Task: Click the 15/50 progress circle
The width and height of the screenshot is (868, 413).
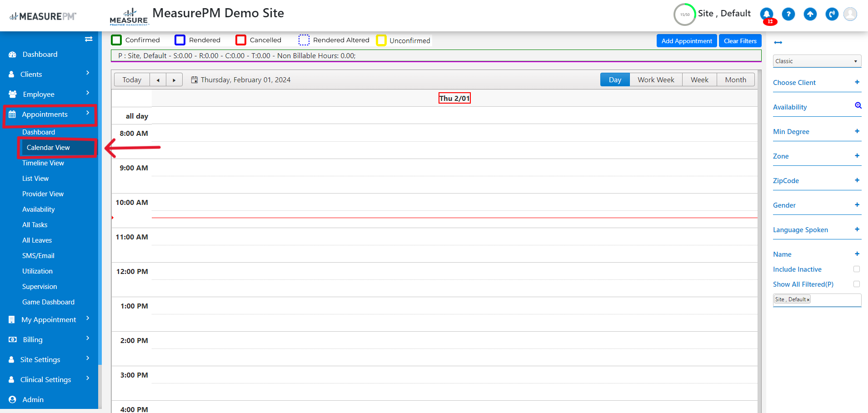Action: pyautogui.click(x=684, y=15)
